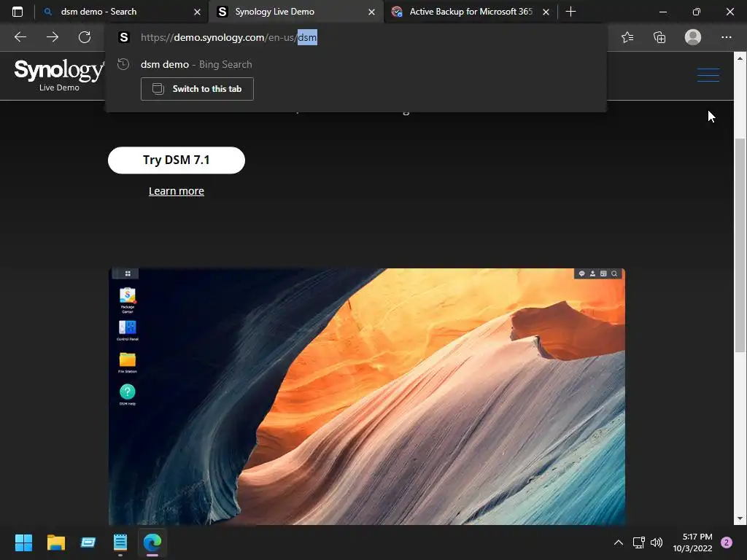The image size is (747, 560).
Task: Click the address bar URL field
Action: [x=355, y=37]
